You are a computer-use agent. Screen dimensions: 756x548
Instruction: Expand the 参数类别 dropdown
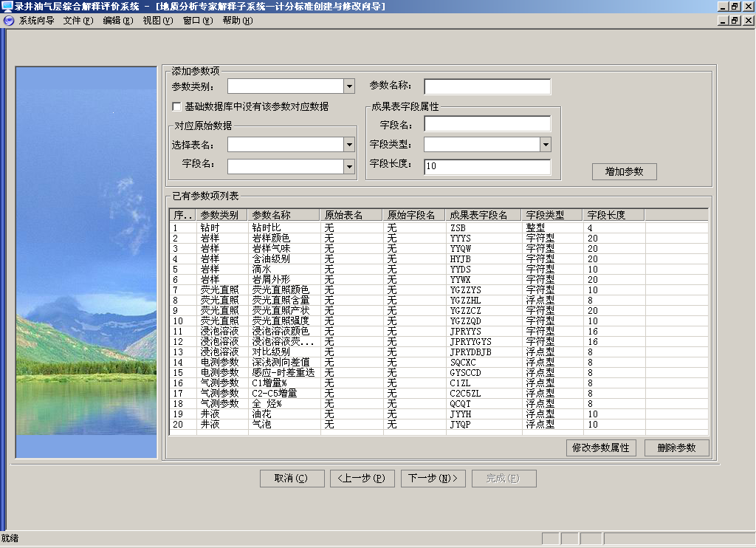coord(348,86)
